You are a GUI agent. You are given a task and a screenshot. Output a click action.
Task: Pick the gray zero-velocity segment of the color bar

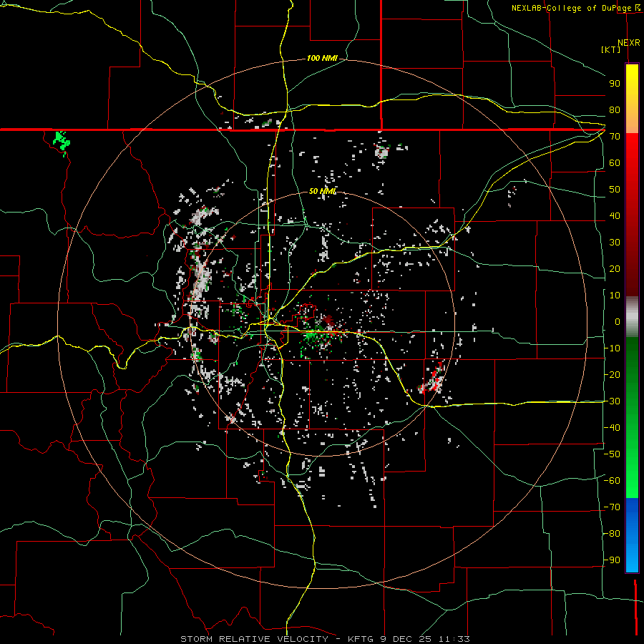pyautogui.click(x=632, y=317)
